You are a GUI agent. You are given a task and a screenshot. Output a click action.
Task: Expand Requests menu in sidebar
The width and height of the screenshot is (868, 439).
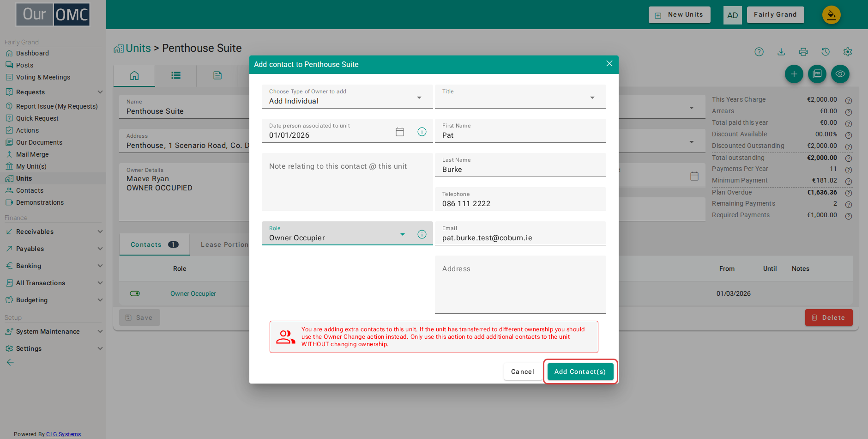coord(54,92)
